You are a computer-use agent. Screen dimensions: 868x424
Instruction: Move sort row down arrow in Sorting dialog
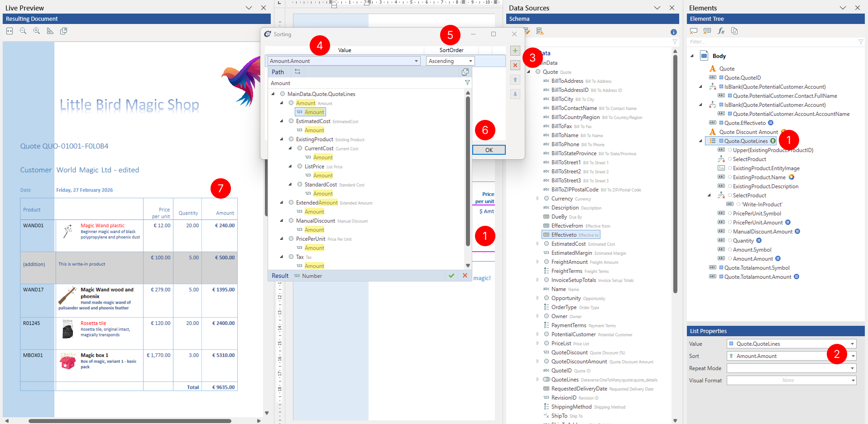(x=515, y=94)
